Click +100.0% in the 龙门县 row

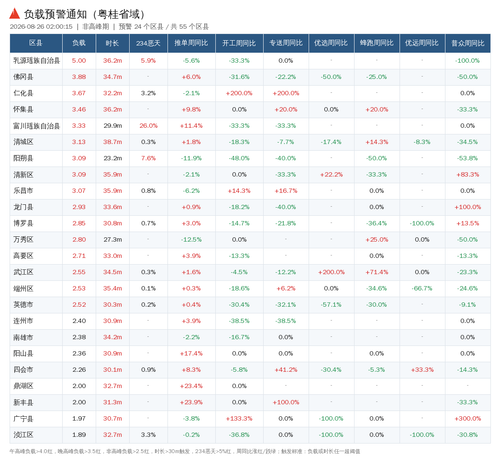pos(468,207)
